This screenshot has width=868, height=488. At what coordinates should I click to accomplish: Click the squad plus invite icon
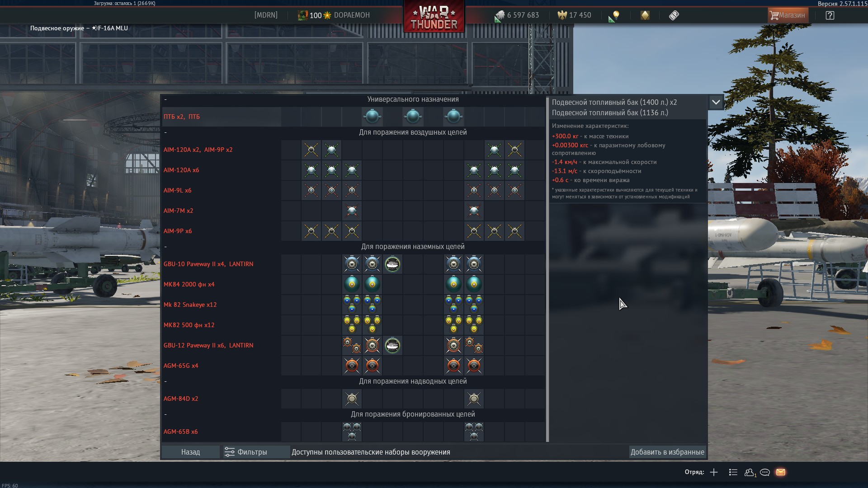pos(714,472)
